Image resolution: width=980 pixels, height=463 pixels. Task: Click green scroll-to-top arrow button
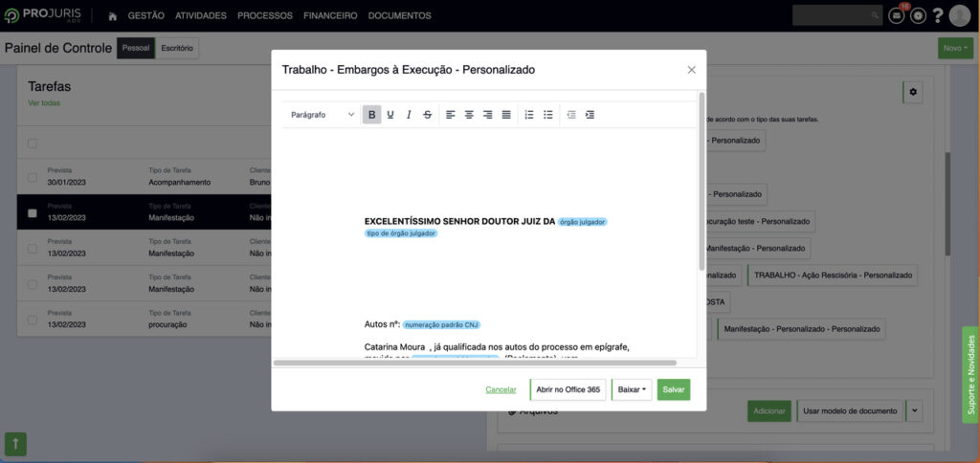click(15, 443)
